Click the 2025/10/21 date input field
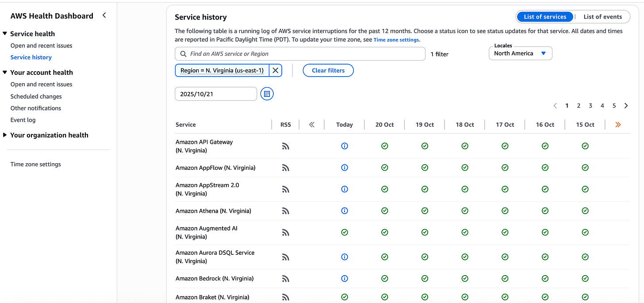Viewport: 644px width, 303px height. pyautogui.click(x=216, y=94)
